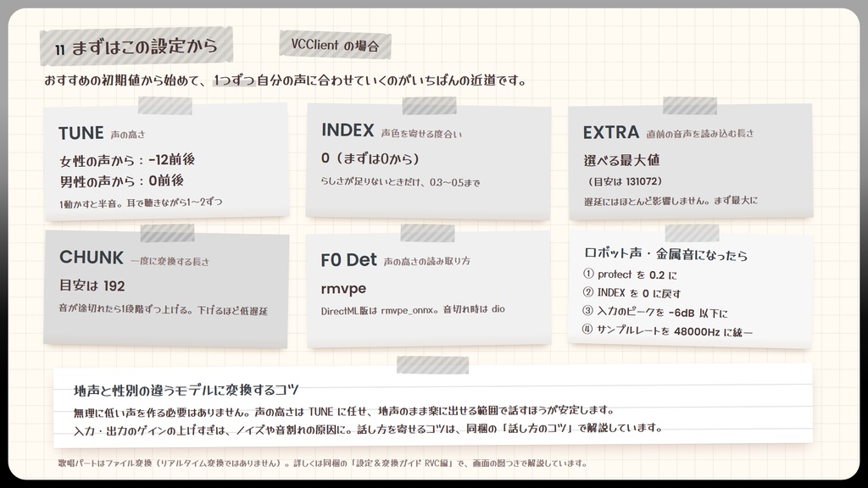
Task: Click the 'INDEX' card title
Action: click(x=348, y=130)
